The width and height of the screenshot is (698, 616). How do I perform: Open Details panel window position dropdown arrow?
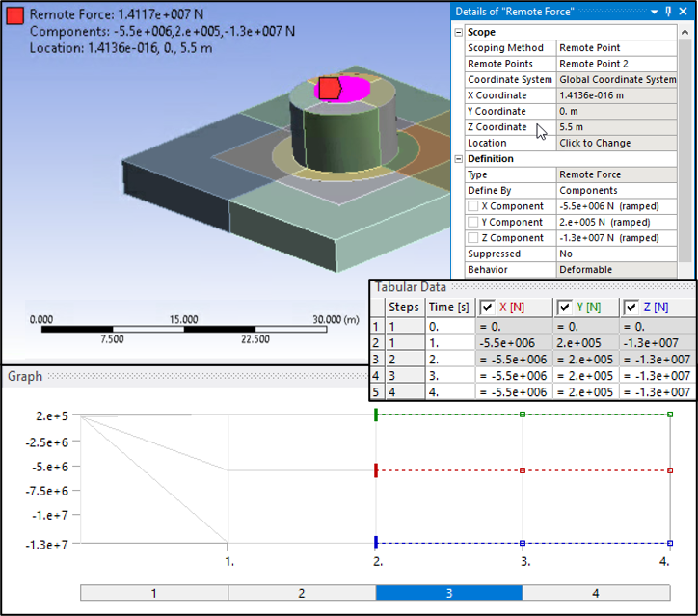click(x=654, y=12)
